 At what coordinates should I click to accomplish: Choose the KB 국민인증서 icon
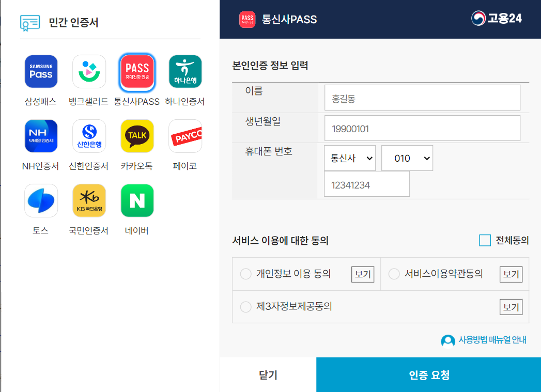pyautogui.click(x=89, y=200)
